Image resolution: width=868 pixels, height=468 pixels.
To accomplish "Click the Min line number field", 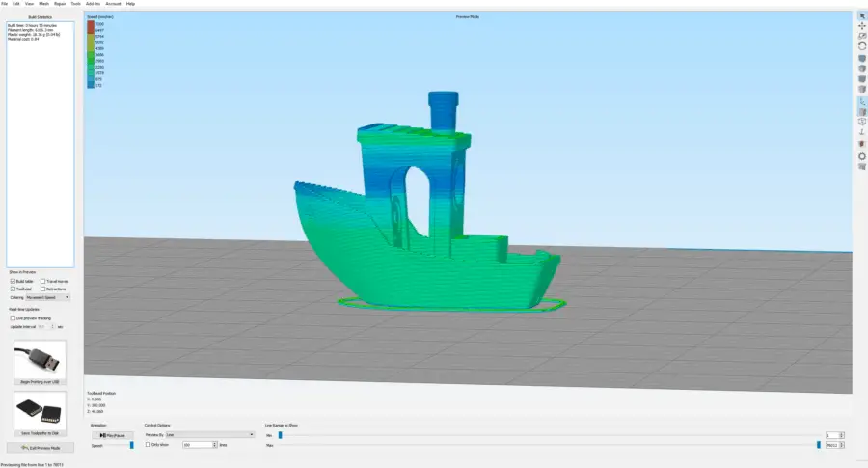I will pyautogui.click(x=832, y=435).
